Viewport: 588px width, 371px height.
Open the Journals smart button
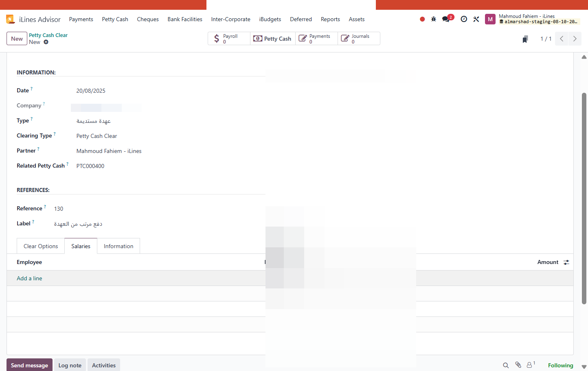359,39
